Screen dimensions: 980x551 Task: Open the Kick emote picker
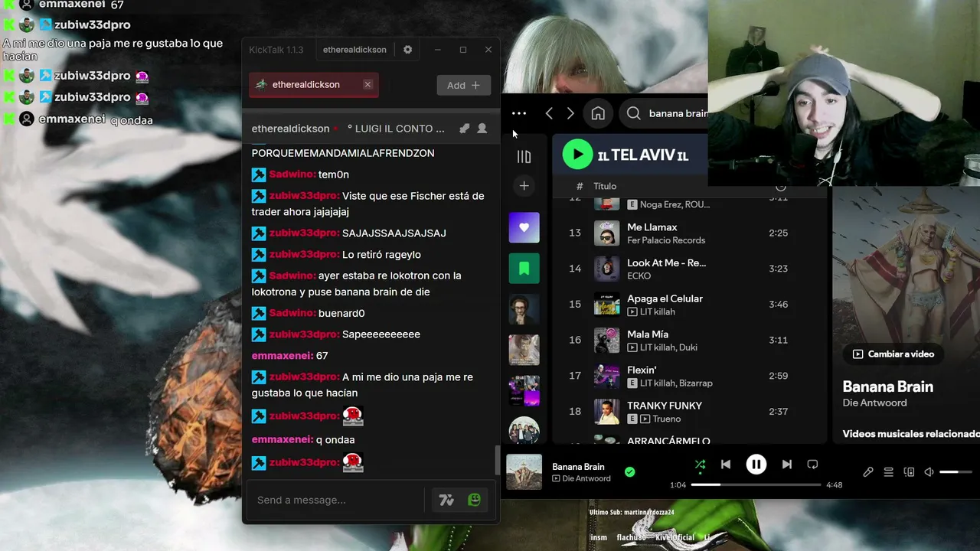click(x=474, y=500)
